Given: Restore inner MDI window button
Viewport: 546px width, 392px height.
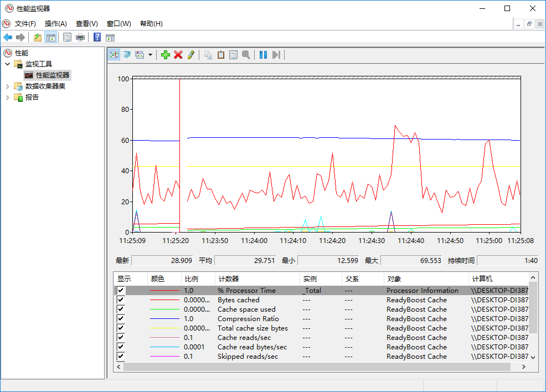Looking at the screenshot, I should tap(529, 24).
